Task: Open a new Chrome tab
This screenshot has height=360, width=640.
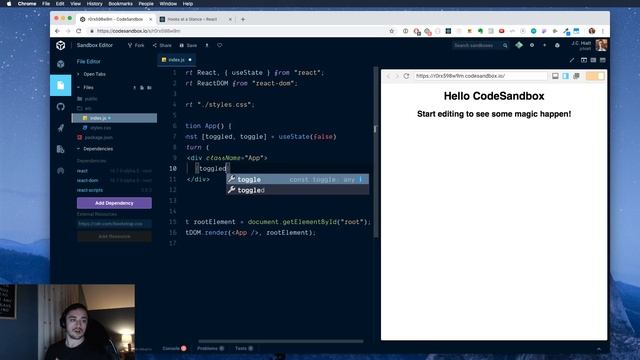Action: [243, 19]
